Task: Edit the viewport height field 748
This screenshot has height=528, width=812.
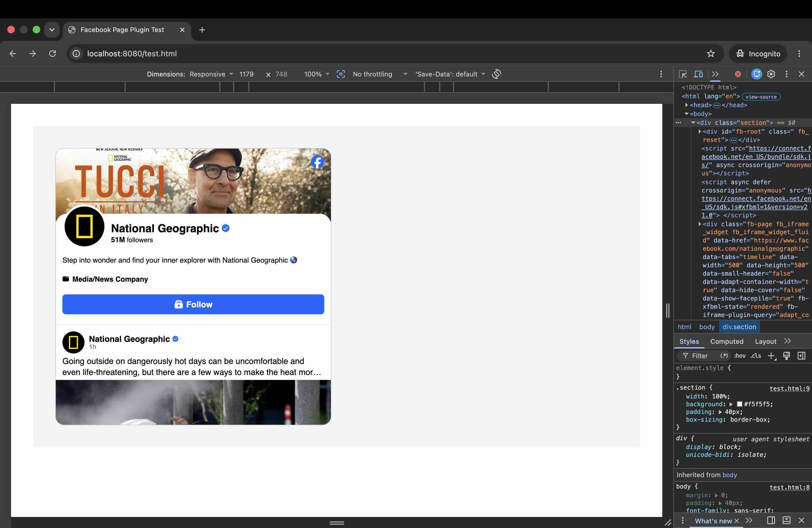Action: 281,74
